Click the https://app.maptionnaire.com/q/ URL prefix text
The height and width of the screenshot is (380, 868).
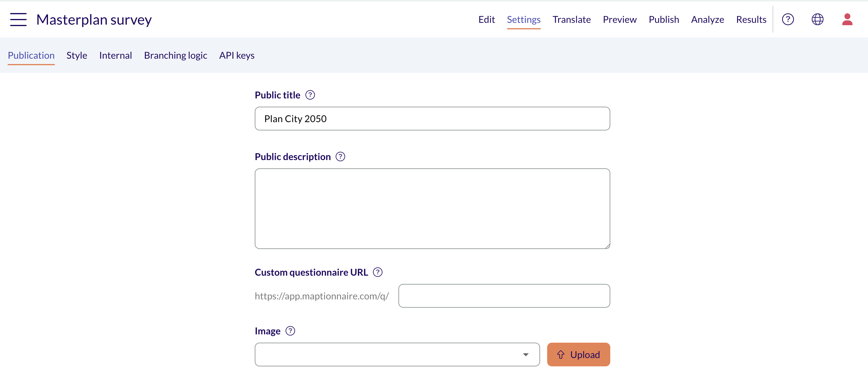[x=322, y=296]
